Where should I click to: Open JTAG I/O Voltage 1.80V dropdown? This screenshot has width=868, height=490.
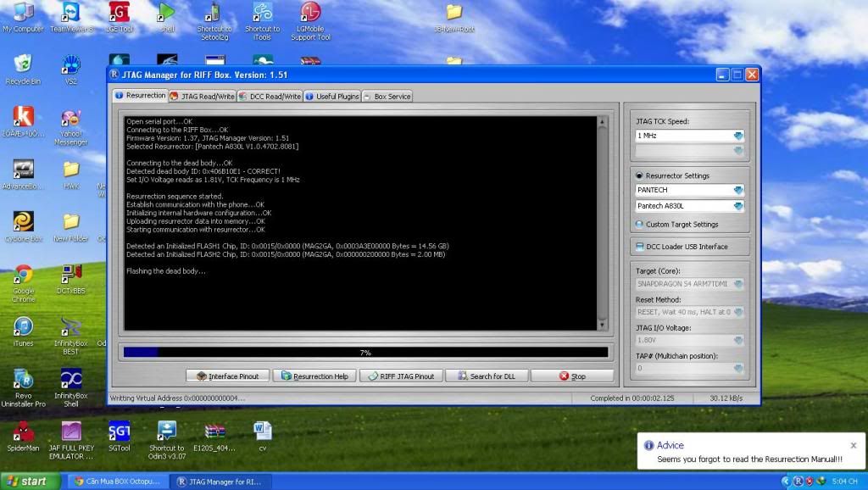click(x=737, y=340)
